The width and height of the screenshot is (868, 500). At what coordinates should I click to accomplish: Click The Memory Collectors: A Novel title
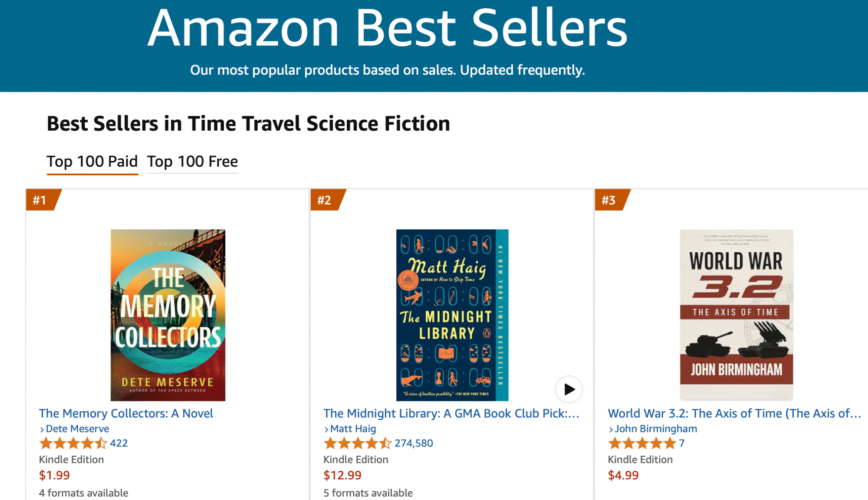pos(126,413)
